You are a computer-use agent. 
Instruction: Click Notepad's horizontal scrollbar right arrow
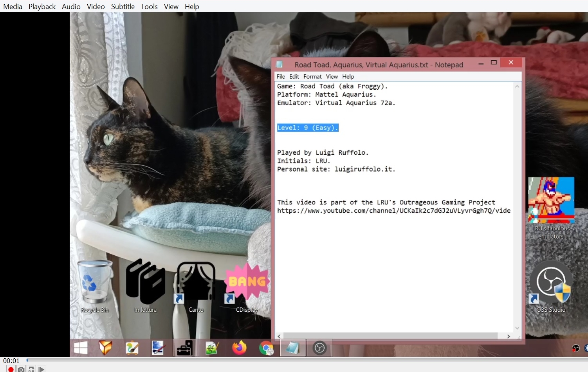[x=508, y=336]
